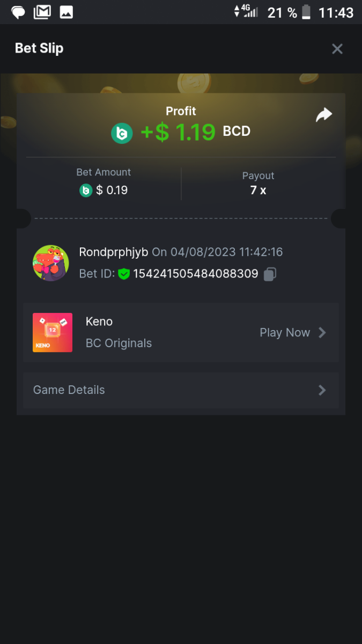Select the Bet ID number text
Screen dimensions: 362x644
[x=195, y=274]
